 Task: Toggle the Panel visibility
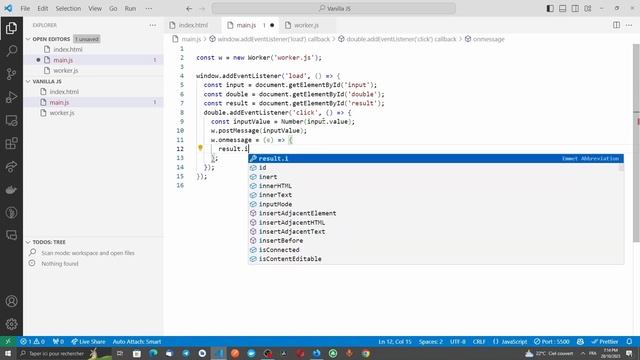pos(562,9)
